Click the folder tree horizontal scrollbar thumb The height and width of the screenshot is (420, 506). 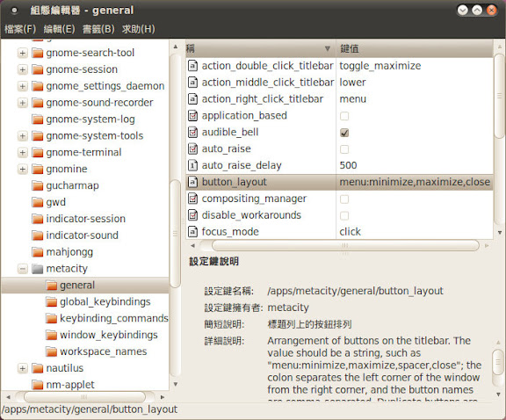coord(84,397)
